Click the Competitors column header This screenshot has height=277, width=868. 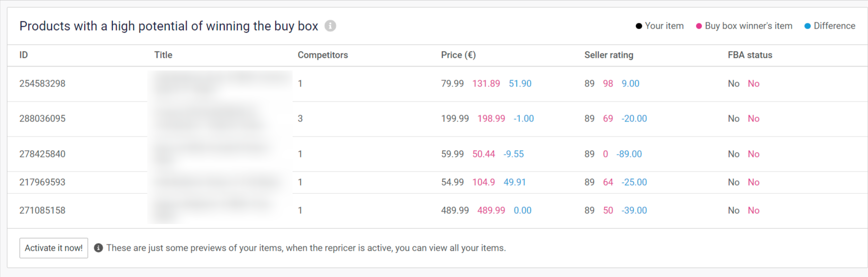[x=322, y=55]
